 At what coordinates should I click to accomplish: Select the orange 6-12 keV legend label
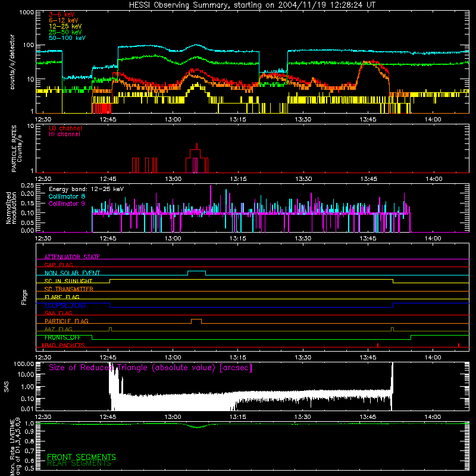point(64,20)
